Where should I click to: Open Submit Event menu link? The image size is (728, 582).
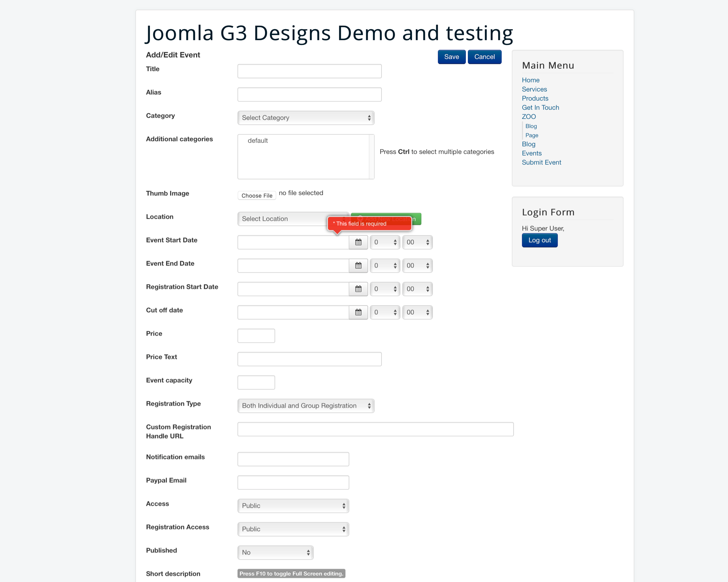pos(541,162)
